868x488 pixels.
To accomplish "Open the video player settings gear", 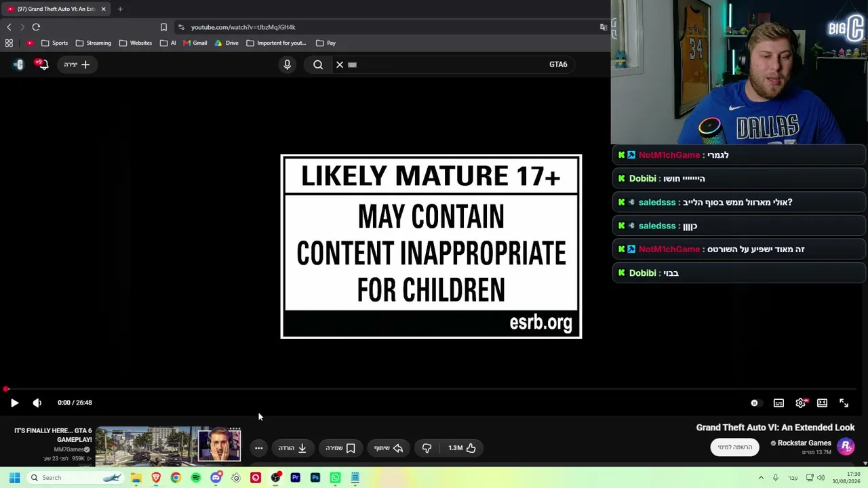I will [x=801, y=403].
